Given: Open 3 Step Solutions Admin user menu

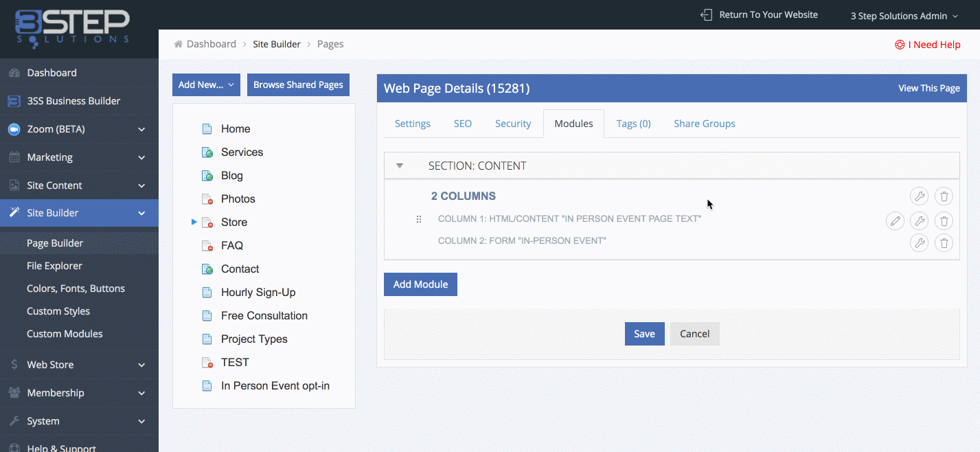Looking at the screenshot, I should [903, 16].
